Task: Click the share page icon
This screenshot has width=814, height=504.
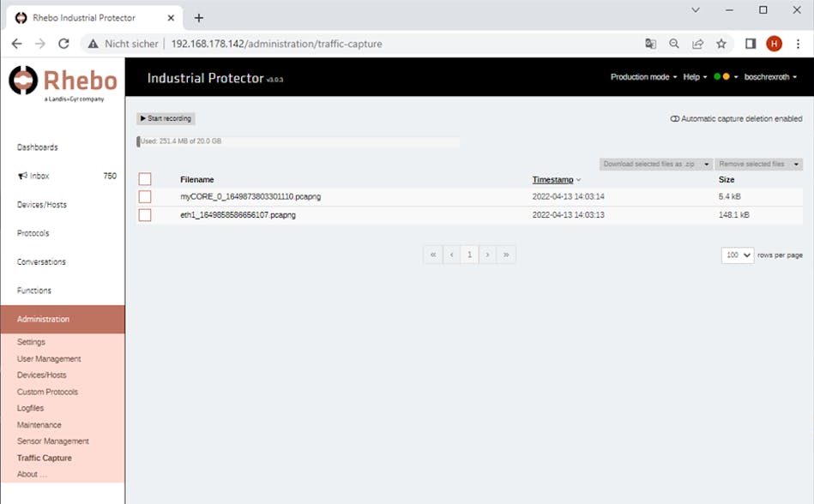Action: [x=697, y=44]
